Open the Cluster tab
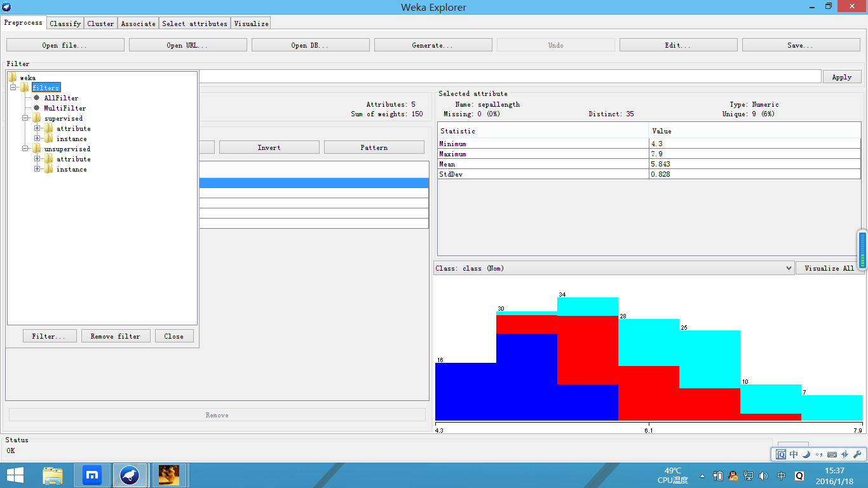This screenshot has height=488, width=868. click(100, 24)
